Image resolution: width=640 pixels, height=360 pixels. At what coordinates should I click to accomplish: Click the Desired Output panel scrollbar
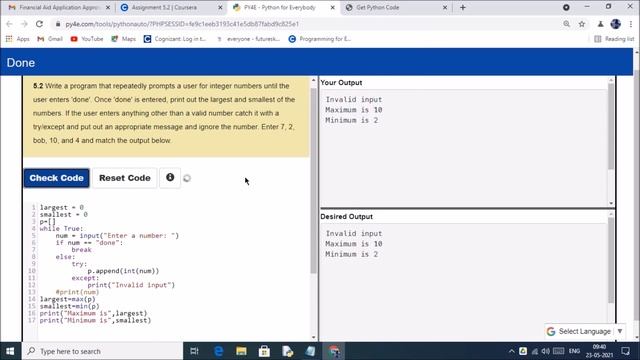tap(611, 260)
